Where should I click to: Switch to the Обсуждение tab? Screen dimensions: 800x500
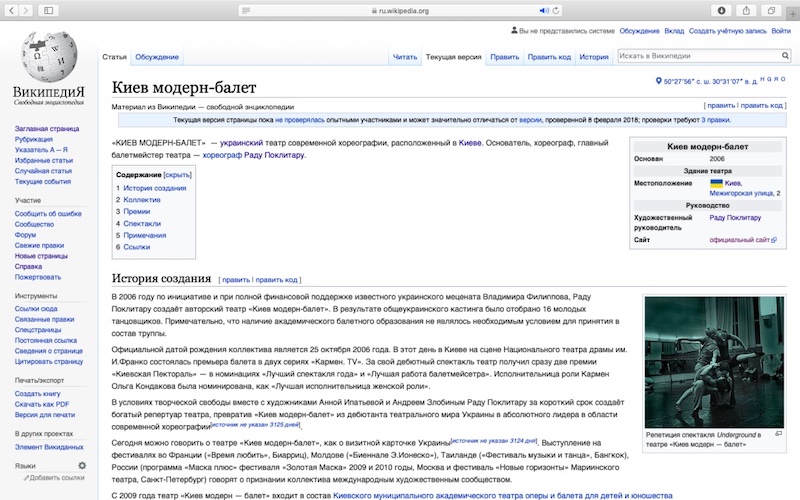point(157,57)
